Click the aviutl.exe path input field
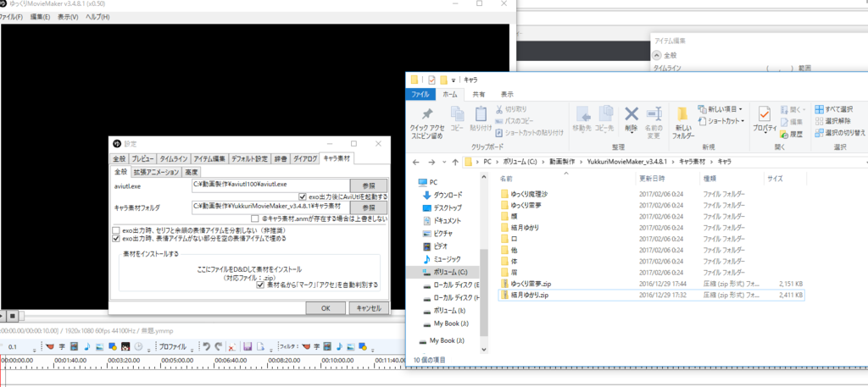 click(270, 185)
